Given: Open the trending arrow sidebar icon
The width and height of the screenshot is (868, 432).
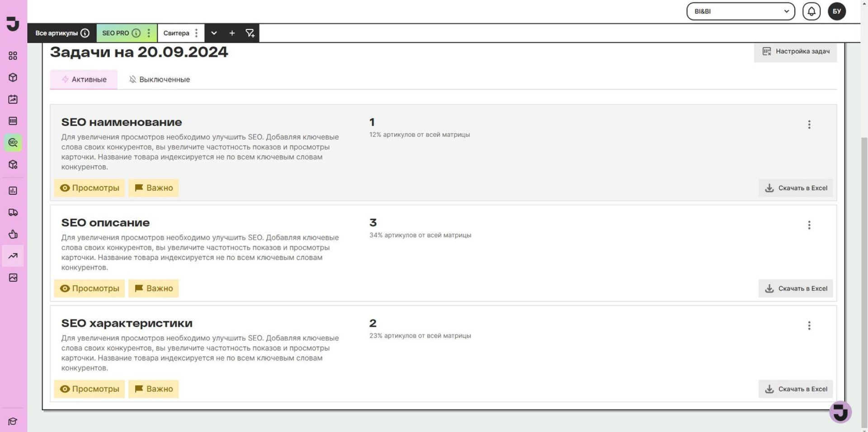Looking at the screenshot, I should click(x=13, y=256).
